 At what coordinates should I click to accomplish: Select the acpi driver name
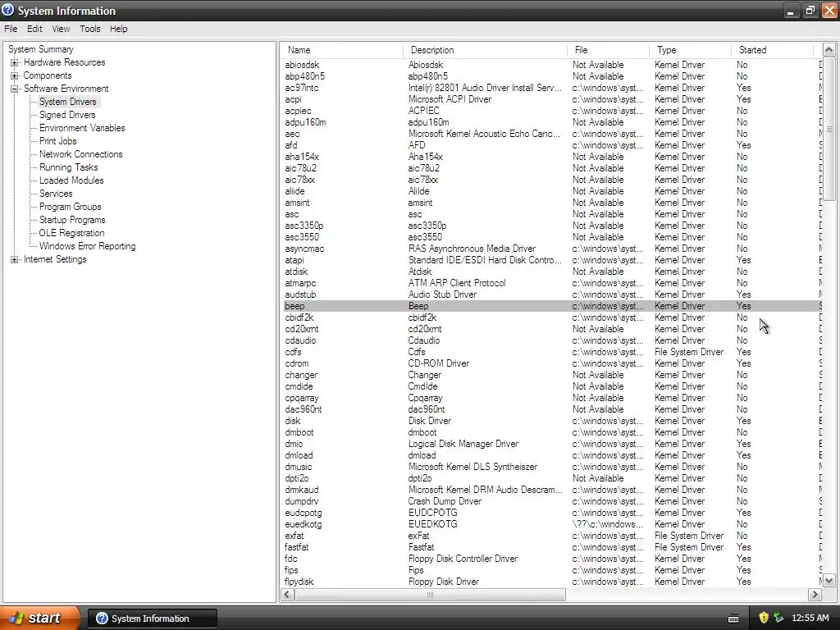pyautogui.click(x=293, y=99)
